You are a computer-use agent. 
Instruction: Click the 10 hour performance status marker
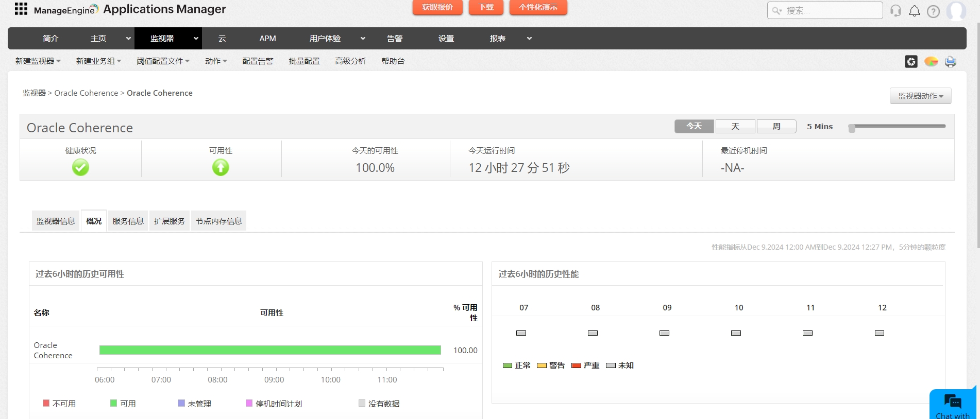[736, 333]
